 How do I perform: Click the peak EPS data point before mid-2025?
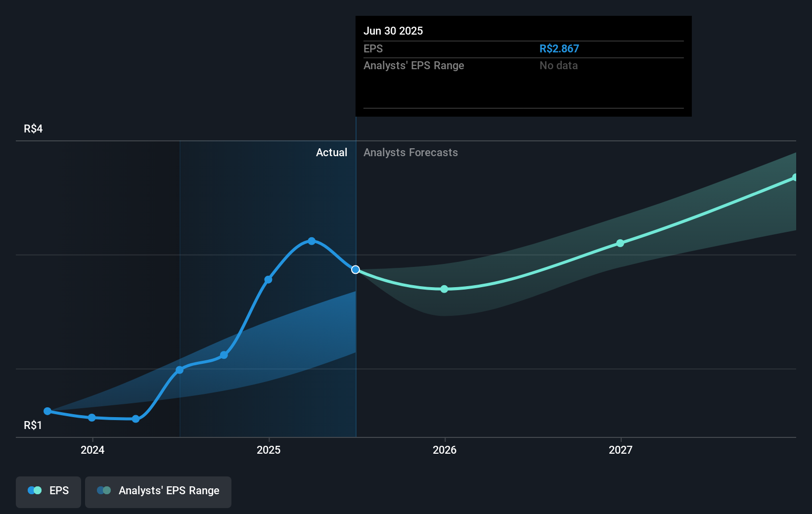312,241
